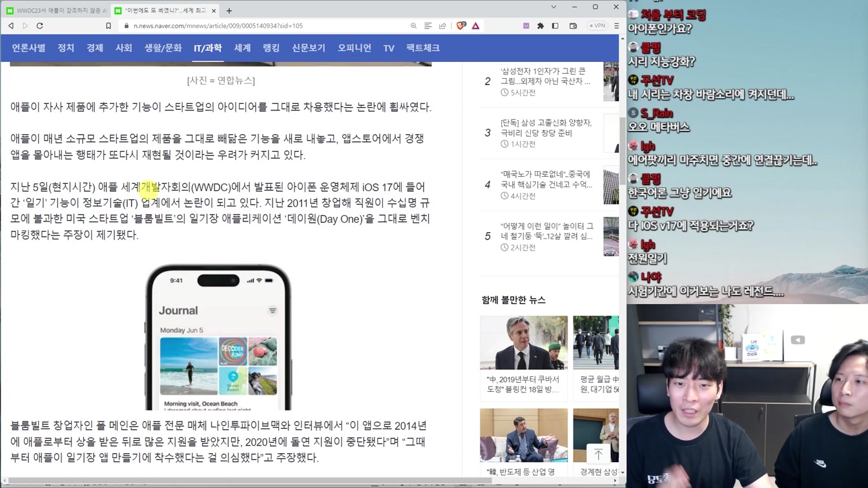The height and width of the screenshot is (488, 868).
Task: Open ranked article 2 about 삼성전자 1인자
Action: [x=546, y=76]
